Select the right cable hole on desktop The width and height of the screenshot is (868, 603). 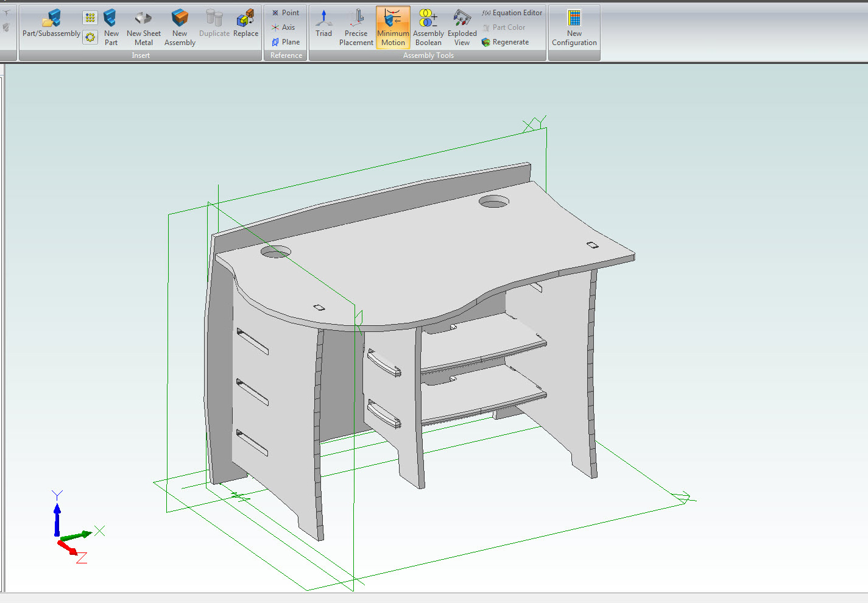click(x=494, y=201)
